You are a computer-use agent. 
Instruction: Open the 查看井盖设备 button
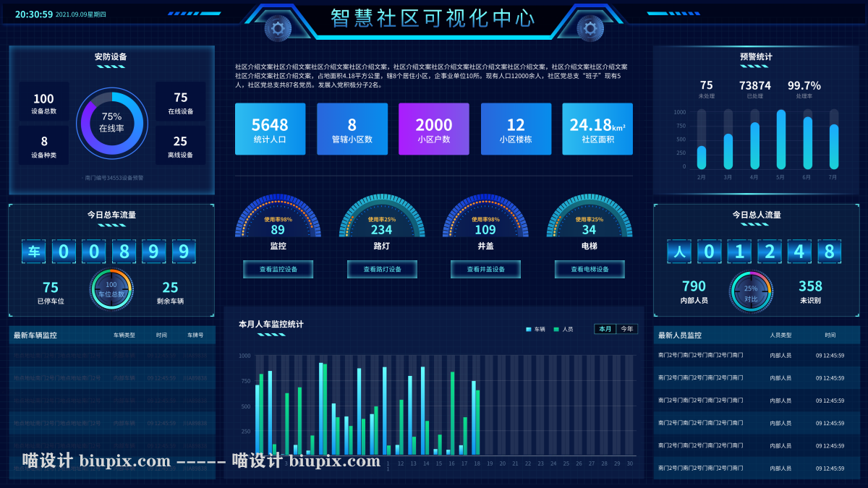point(485,270)
